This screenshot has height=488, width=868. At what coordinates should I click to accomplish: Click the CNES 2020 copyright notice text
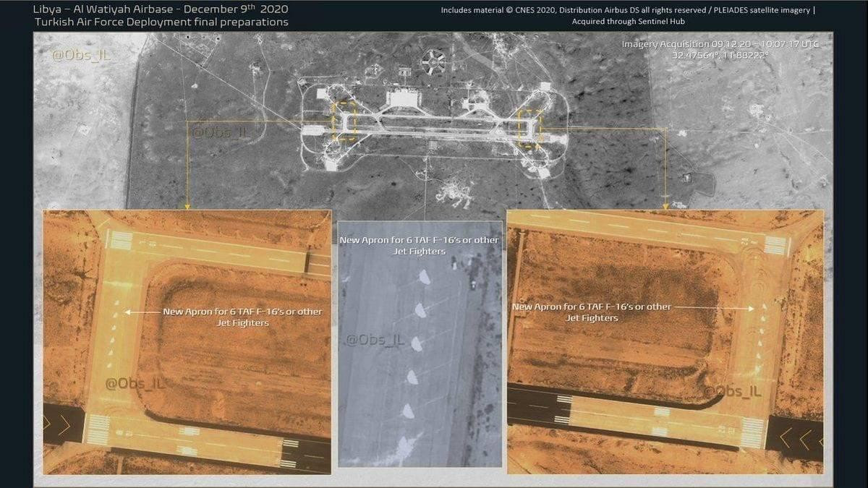point(628,10)
